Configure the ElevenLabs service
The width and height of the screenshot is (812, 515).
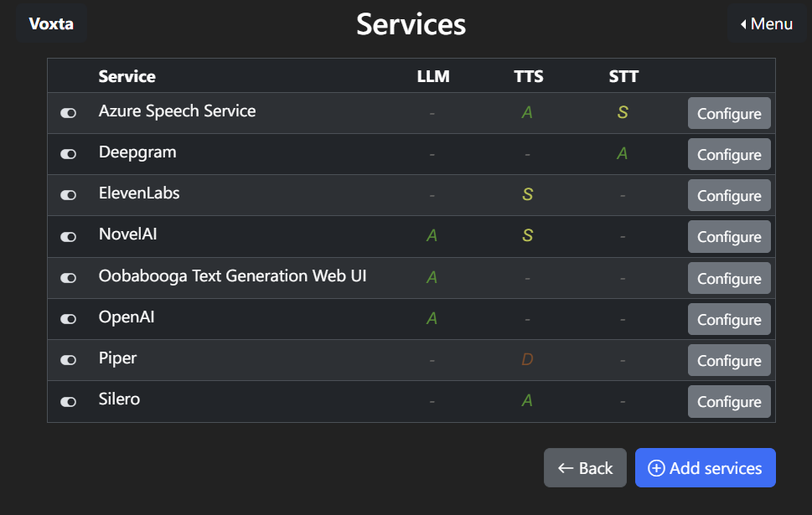[728, 194]
